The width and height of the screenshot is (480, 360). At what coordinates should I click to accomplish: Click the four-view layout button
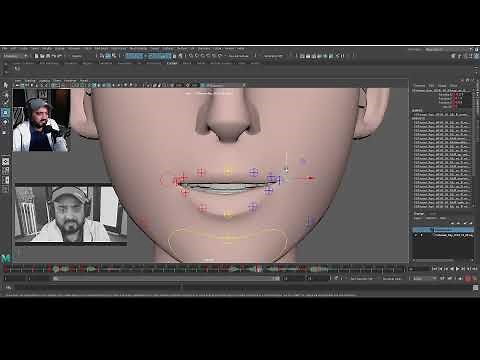[5, 171]
